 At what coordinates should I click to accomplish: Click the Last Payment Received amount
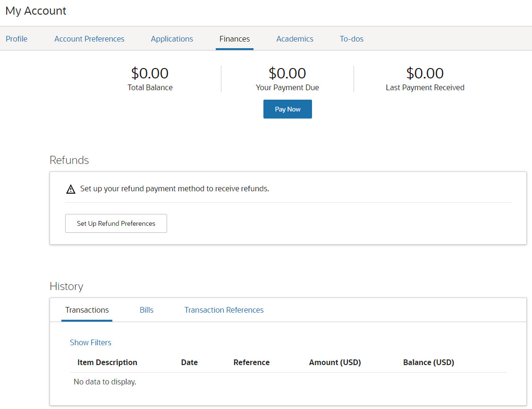coord(425,73)
